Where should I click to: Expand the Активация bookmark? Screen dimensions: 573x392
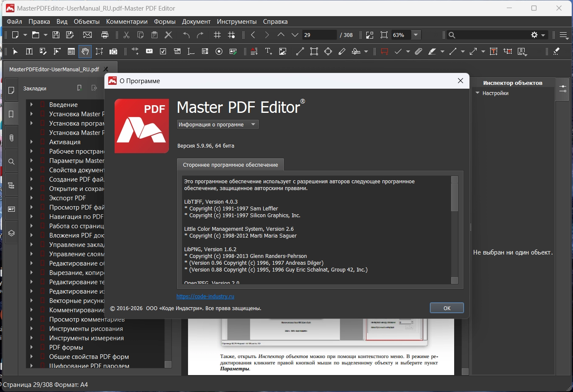[x=31, y=142]
